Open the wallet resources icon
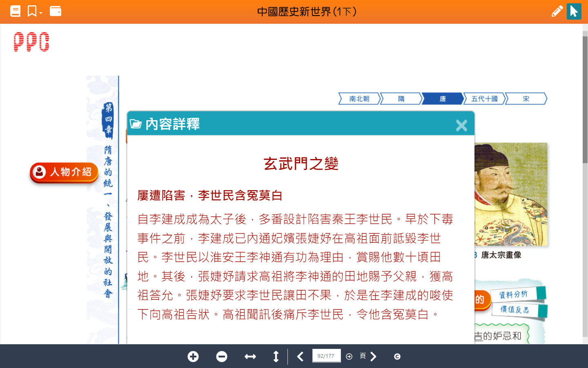588x368 pixels. 56,11
